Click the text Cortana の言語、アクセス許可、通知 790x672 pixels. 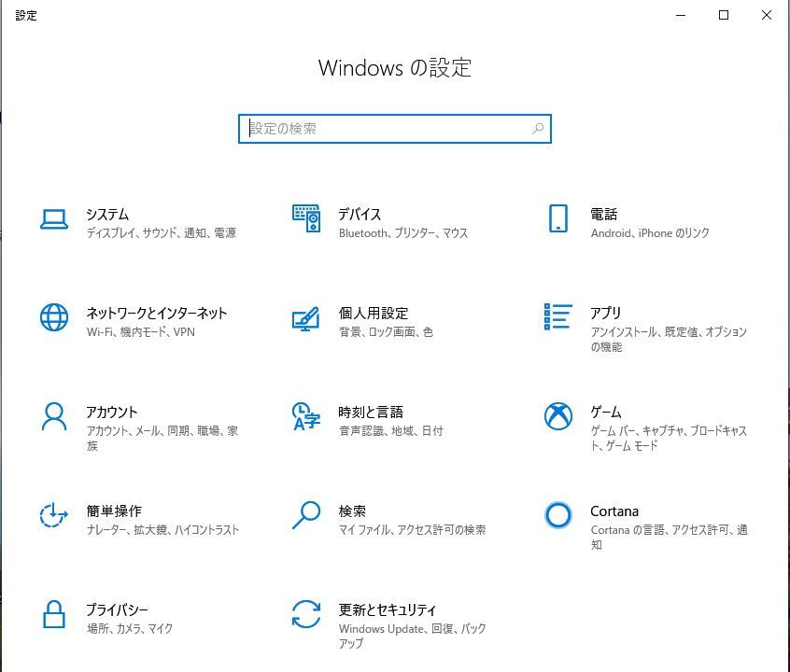click(670, 537)
